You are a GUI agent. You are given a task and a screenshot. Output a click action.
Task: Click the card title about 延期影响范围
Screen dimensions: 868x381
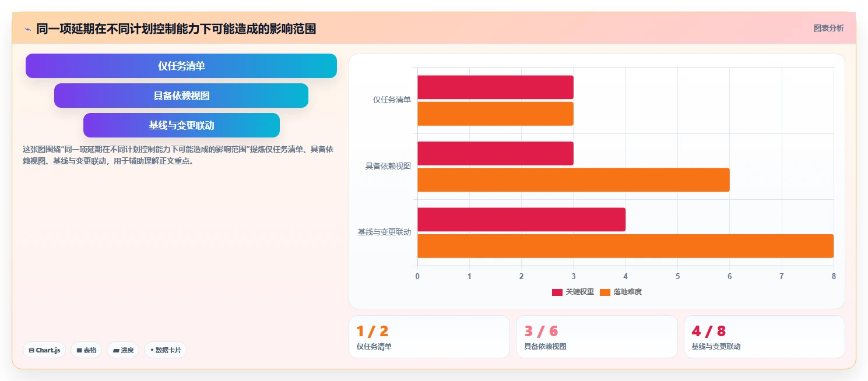[x=176, y=29]
